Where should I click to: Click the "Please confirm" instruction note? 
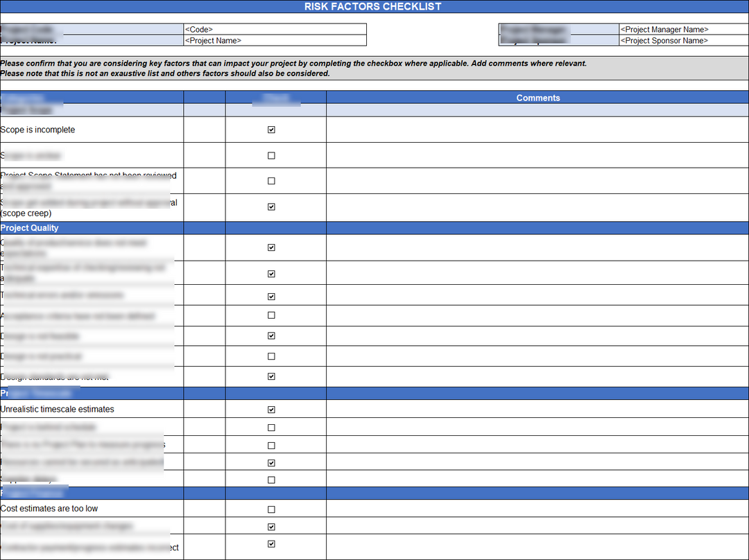point(293,64)
